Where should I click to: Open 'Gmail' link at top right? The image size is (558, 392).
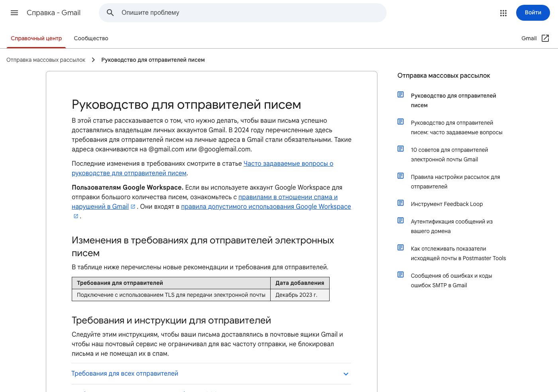point(529,38)
